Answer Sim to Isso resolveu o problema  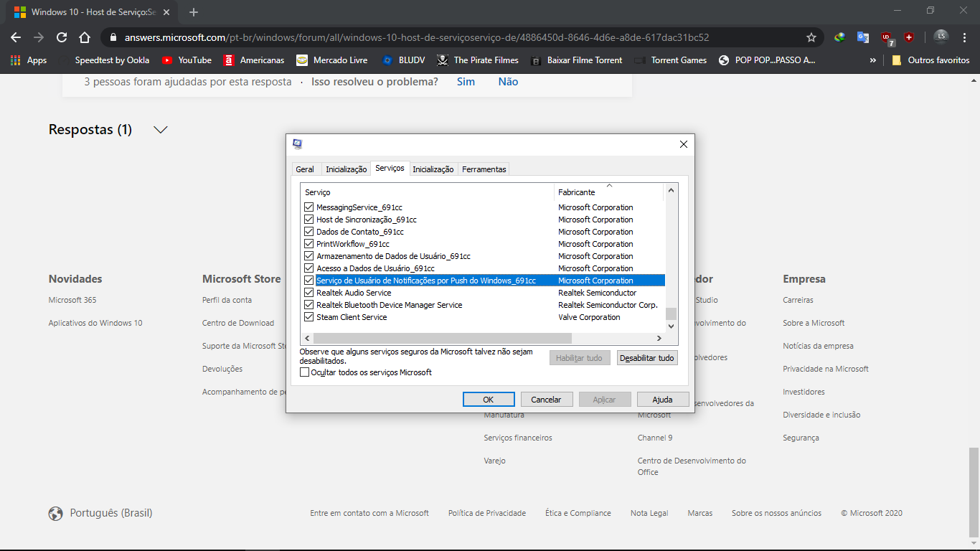pos(466,82)
